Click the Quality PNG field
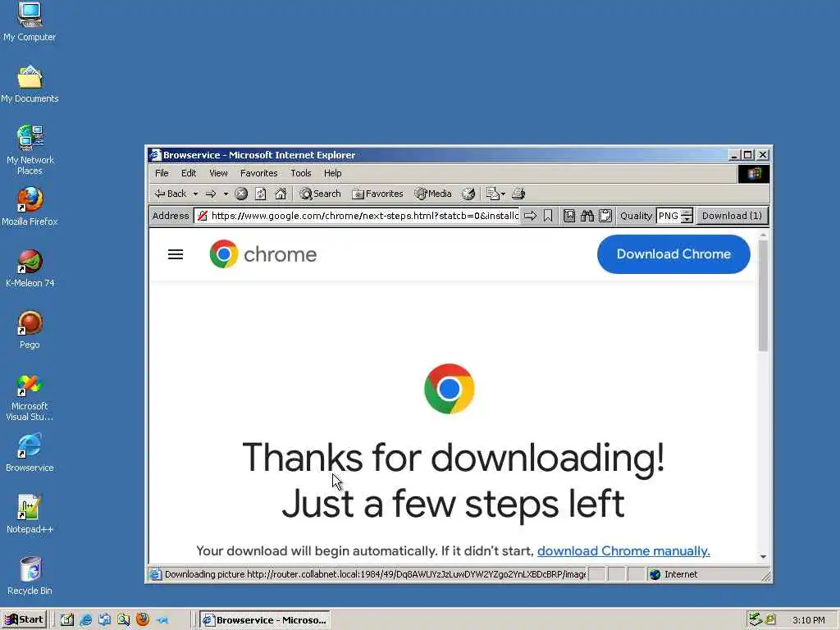This screenshot has width=840, height=630. click(668, 216)
